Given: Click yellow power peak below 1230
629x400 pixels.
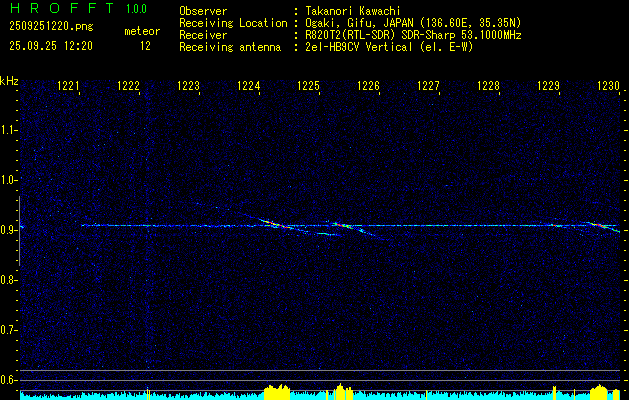Looking at the screenshot, I should coord(601,392).
